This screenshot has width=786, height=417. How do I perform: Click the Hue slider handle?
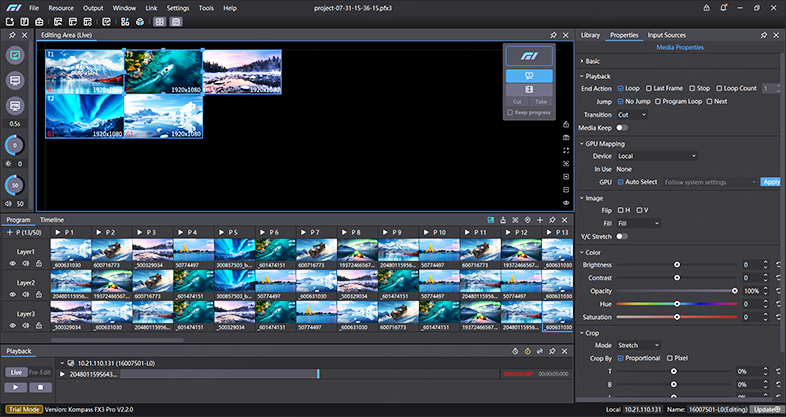(677, 303)
